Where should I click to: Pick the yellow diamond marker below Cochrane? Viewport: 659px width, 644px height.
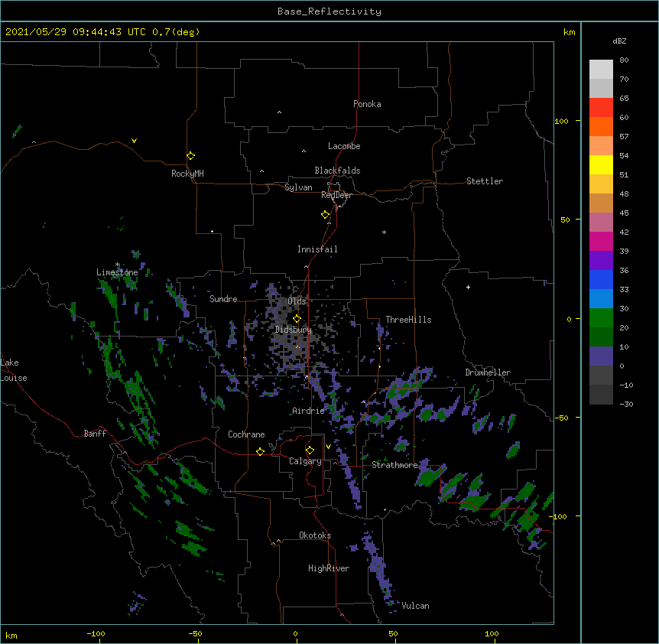point(260,451)
